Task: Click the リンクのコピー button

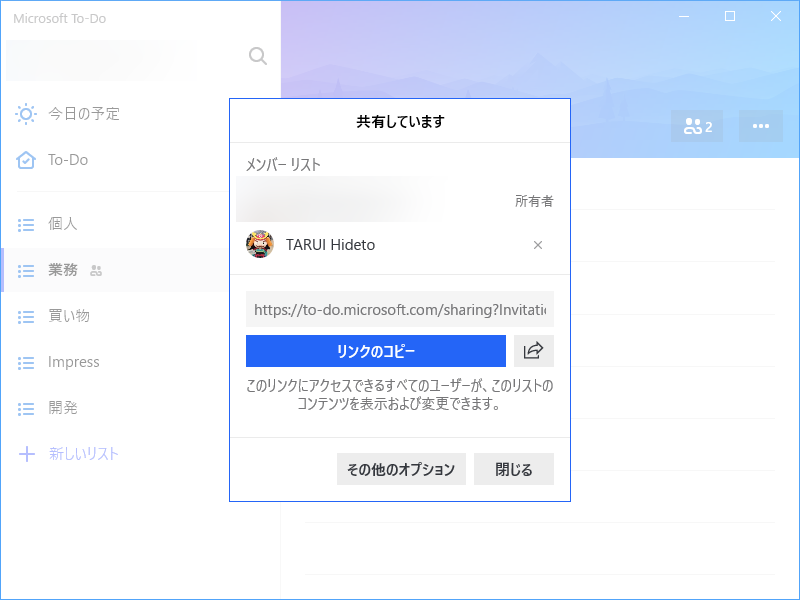Action: 375,351
